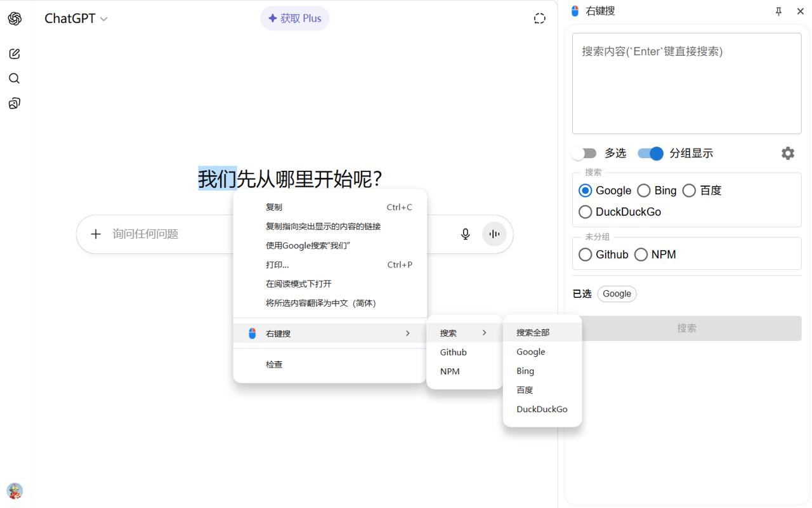The width and height of the screenshot is (812, 508).
Task: Click the plus attach icon in prompt box
Action: [96, 234]
